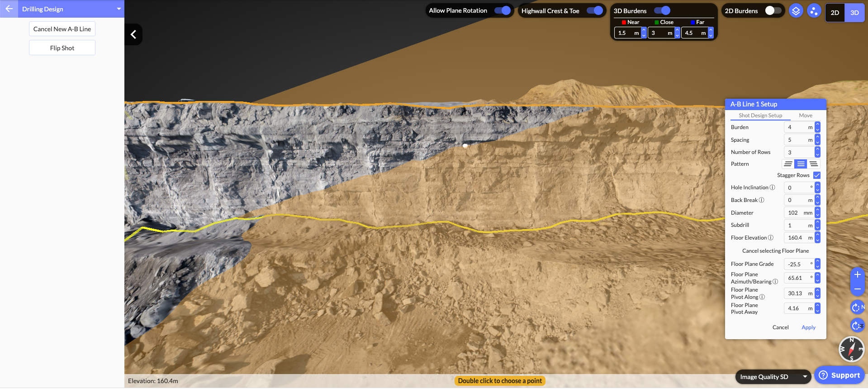Click the compass widget
The width and height of the screenshot is (868, 389).
click(851, 349)
